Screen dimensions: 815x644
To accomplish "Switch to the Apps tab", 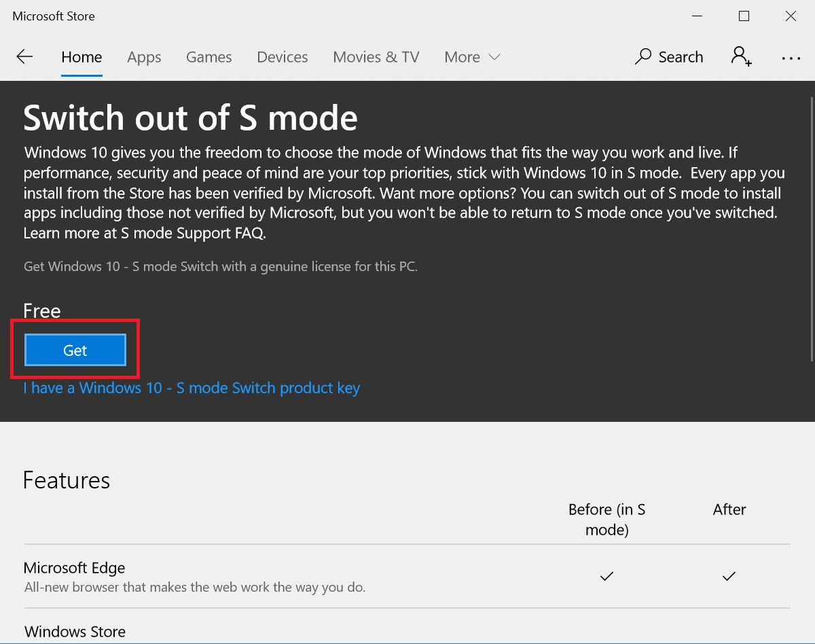I will click(x=144, y=57).
